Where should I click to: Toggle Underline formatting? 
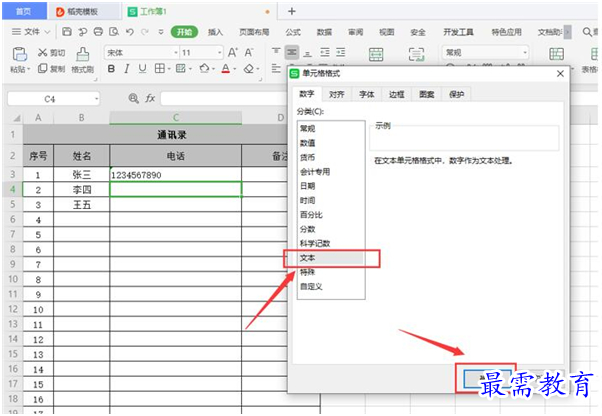click(x=142, y=69)
